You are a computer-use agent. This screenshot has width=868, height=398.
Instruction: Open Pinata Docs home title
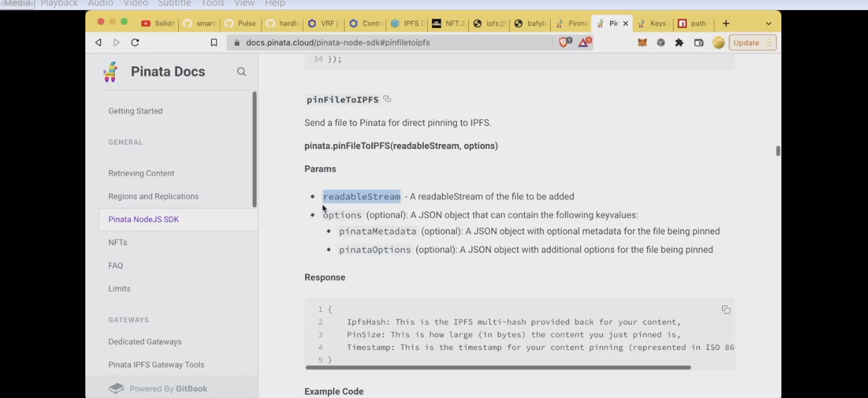coord(168,71)
